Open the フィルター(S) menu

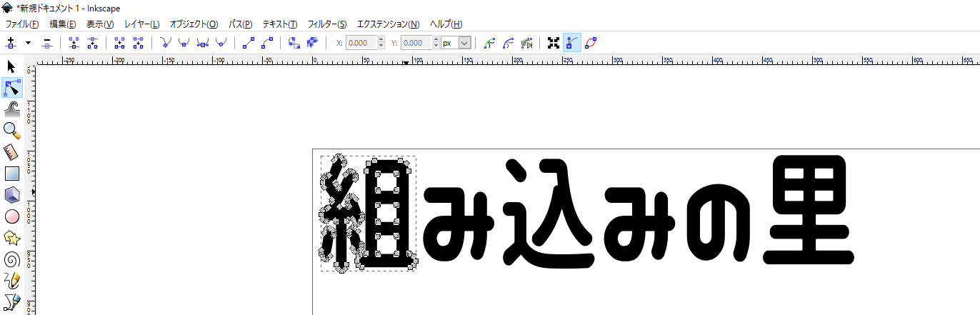327,24
